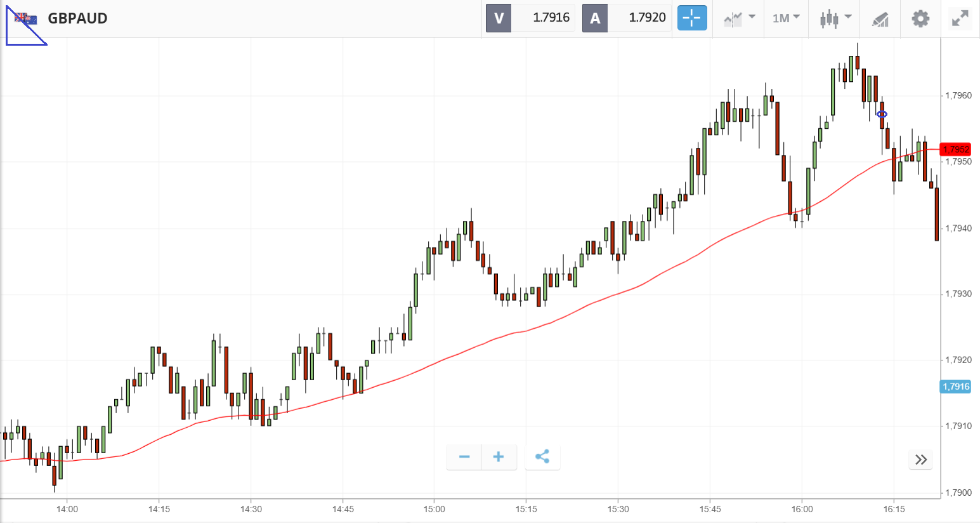980x523 pixels.
Task: Toggle the crosshair cursor tool
Action: coord(692,18)
